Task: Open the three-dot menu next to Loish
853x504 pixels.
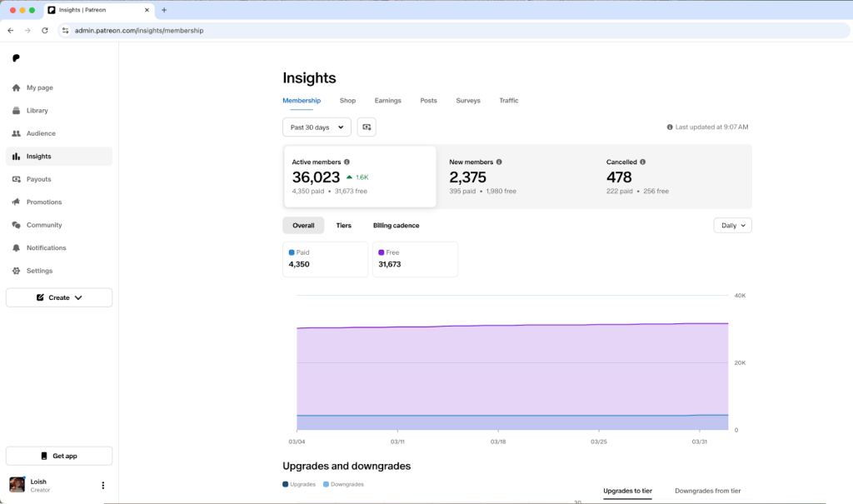Action: click(x=103, y=485)
